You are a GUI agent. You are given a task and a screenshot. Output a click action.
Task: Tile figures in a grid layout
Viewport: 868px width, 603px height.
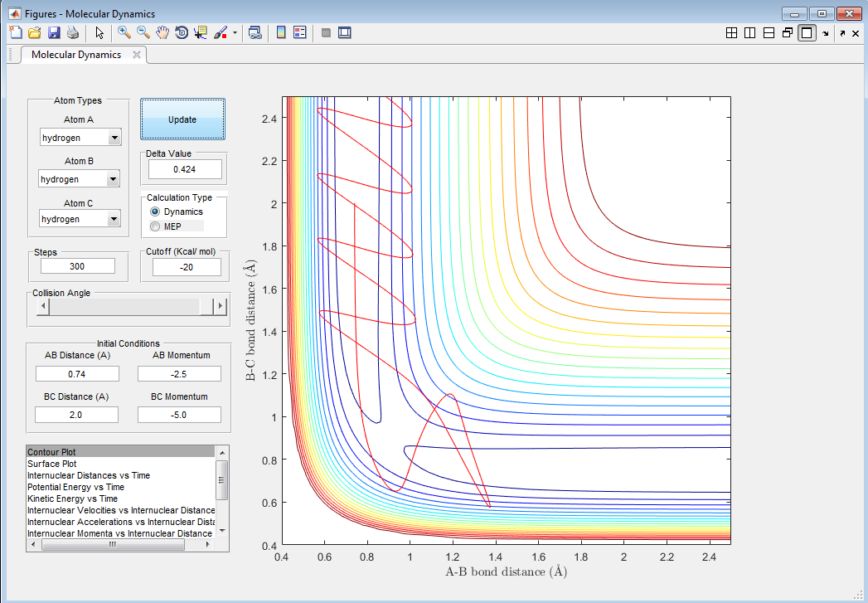[731, 33]
